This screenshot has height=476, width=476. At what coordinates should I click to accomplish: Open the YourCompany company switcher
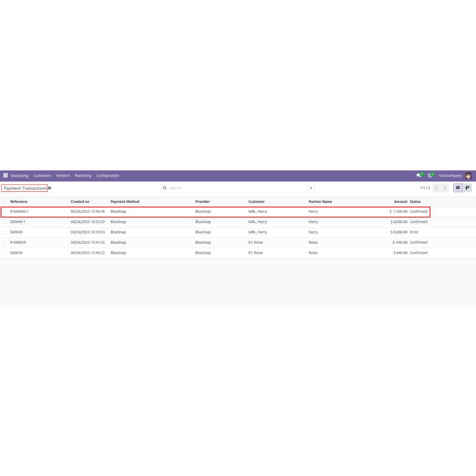(x=450, y=176)
